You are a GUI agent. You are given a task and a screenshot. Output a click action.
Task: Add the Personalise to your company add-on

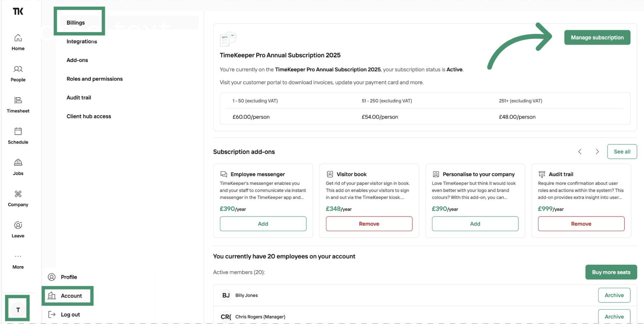[x=475, y=224]
